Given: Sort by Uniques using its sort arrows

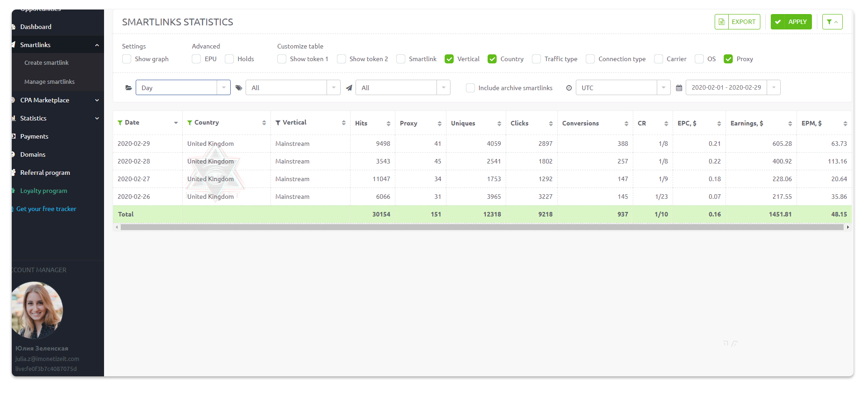Looking at the screenshot, I should pos(499,124).
